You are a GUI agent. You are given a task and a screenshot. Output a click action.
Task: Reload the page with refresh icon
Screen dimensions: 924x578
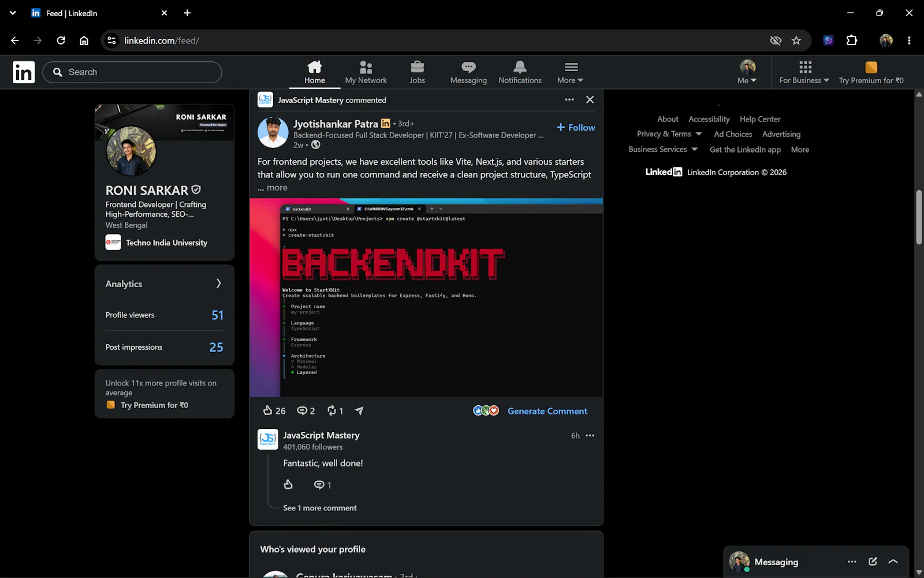[x=61, y=40]
